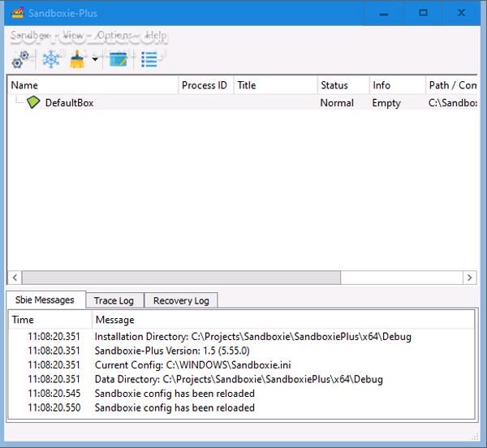Click the list view toolbar icon
This screenshot has width=487, height=448.
tap(149, 59)
